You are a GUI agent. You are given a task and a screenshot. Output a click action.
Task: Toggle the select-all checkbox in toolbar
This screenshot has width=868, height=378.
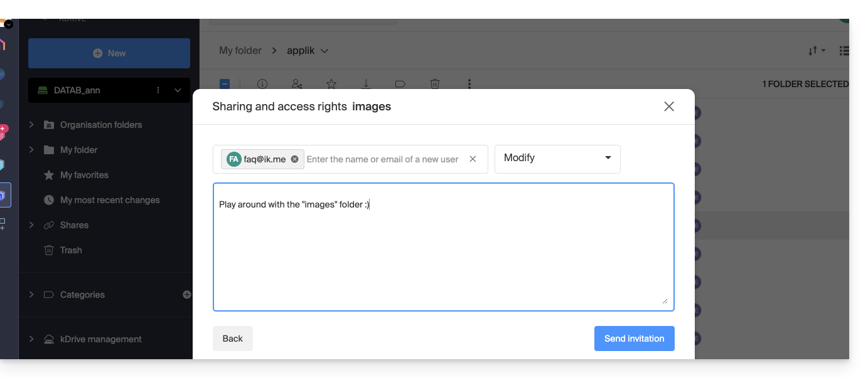tap(225, 84)
